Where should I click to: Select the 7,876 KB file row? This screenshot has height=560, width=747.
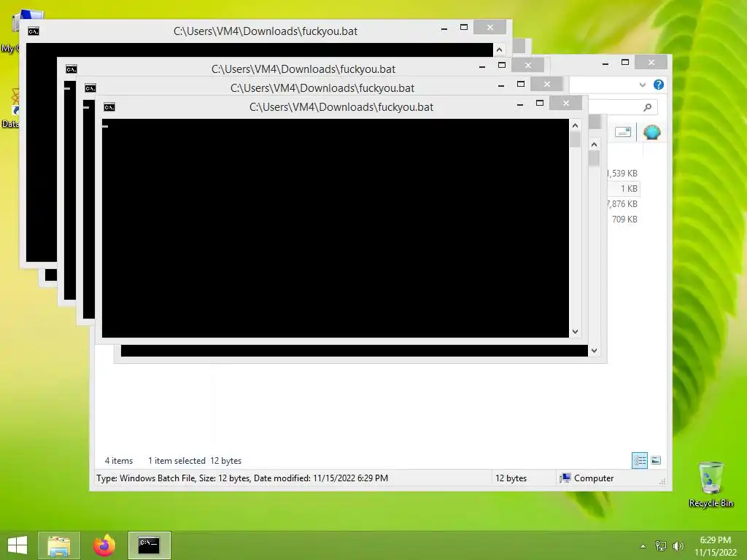(624, 204)
